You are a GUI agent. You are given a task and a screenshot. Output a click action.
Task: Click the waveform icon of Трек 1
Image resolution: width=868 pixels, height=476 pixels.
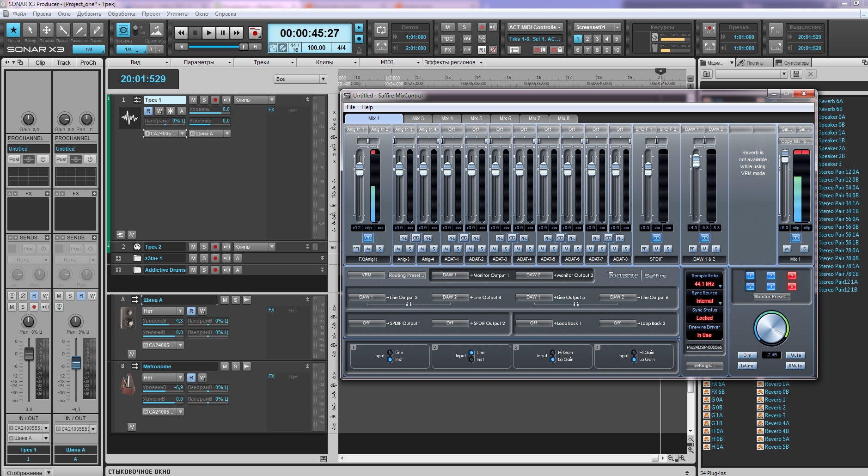tap(129, 118)
